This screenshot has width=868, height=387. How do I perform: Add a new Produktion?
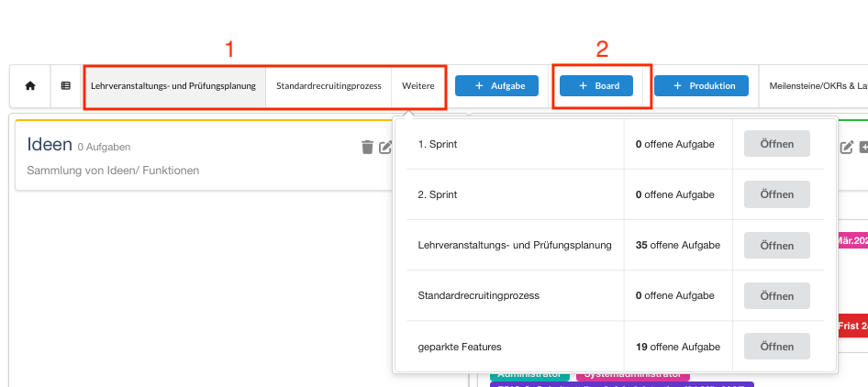pos(701,86)
